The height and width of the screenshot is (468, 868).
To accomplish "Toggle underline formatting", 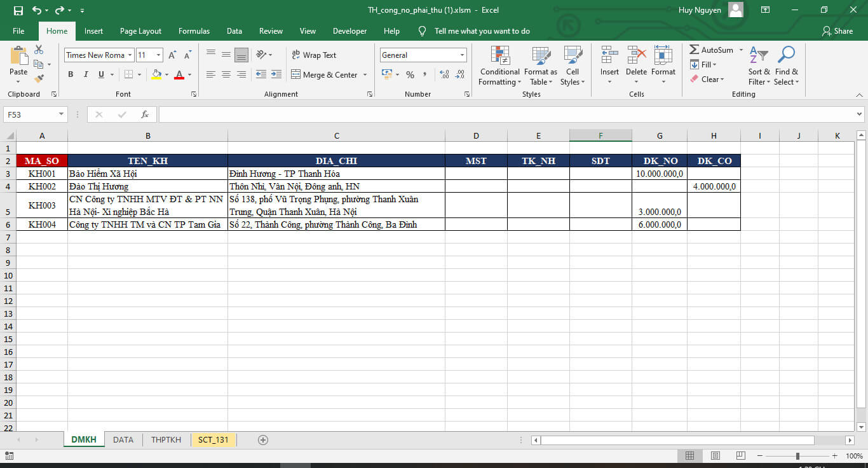I will click(100, 74).
